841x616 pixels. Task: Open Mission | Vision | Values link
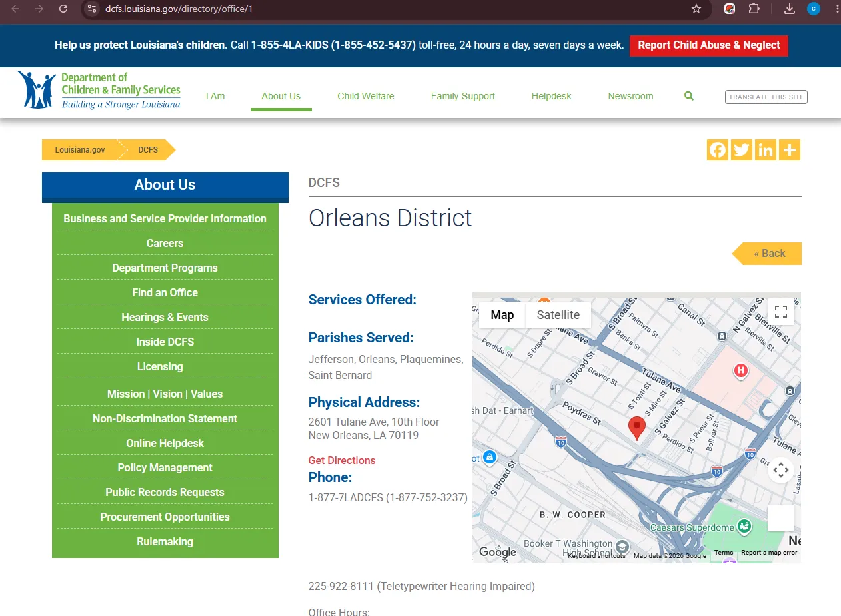(x=165, y=394)
